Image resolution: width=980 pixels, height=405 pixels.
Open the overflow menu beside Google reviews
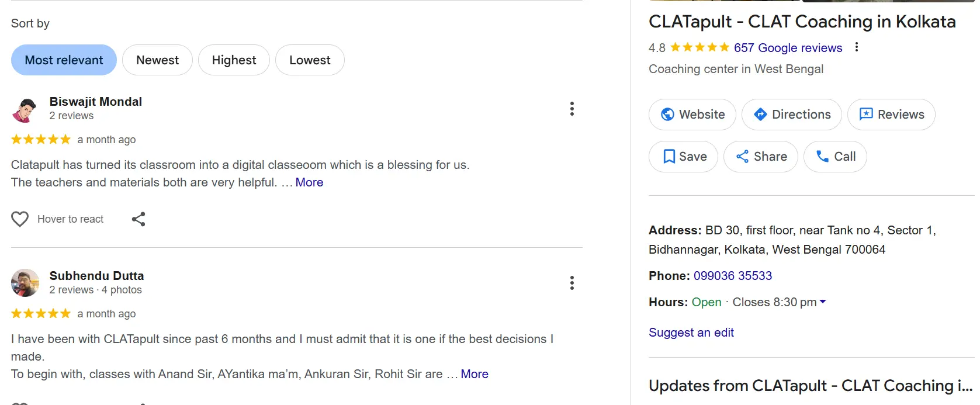pyautogui.click(x=856, y=47)
